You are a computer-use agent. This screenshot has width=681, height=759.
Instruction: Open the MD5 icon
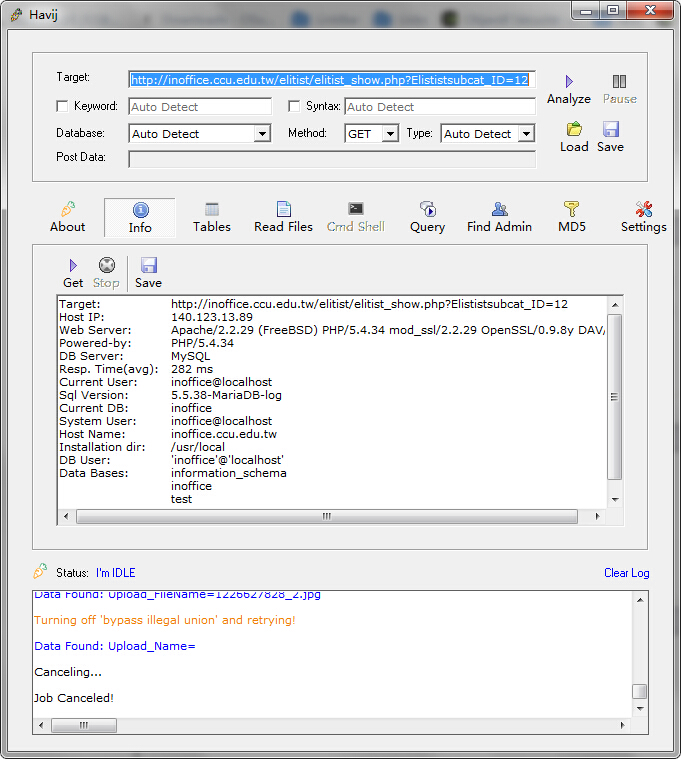click(572, 209)
